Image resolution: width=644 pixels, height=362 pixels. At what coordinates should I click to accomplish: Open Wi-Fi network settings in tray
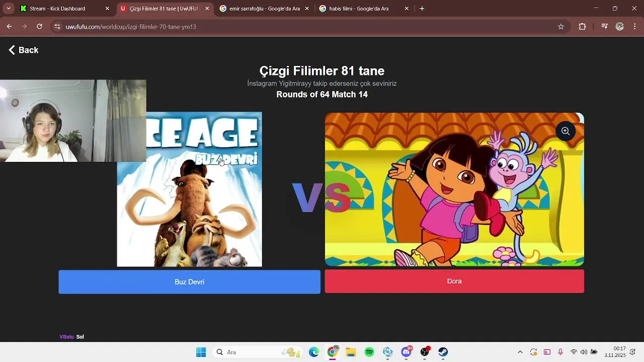tap(574, 352)
